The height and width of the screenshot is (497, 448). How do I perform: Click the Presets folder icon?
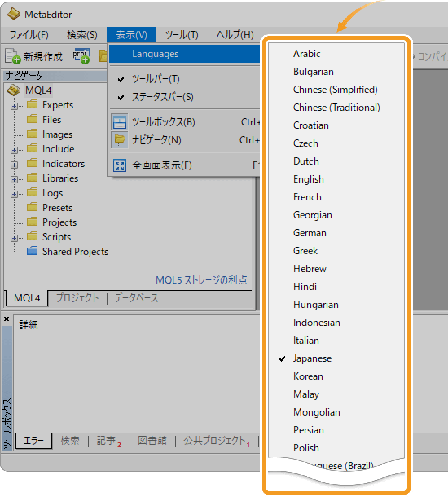click(x=32, y=207)
